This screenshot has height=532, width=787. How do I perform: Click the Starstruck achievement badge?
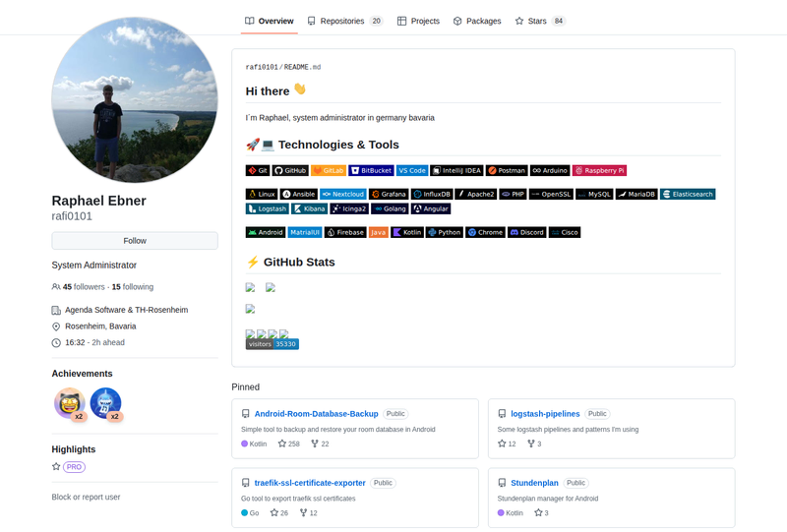[x=70, y=403]
